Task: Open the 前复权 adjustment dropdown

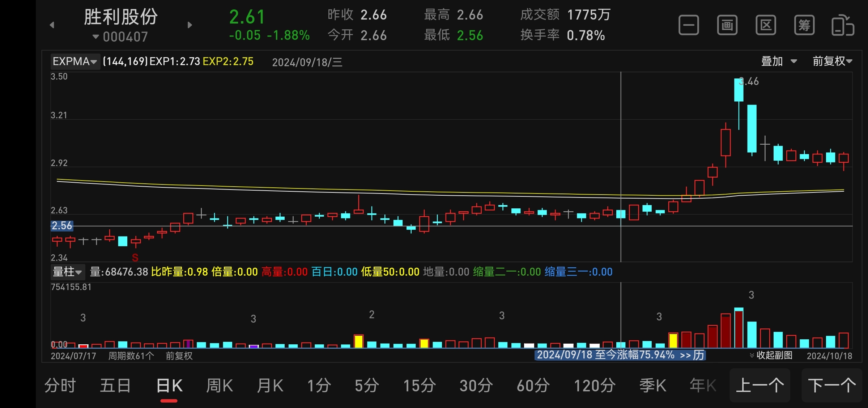Action: (832, 61)
